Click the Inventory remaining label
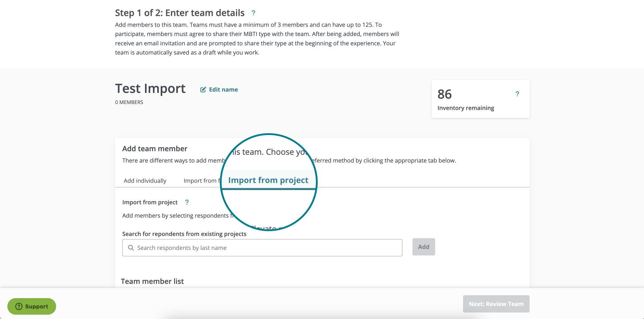The width and height of the screenshot is (644, 319). (x=466, y=108)
